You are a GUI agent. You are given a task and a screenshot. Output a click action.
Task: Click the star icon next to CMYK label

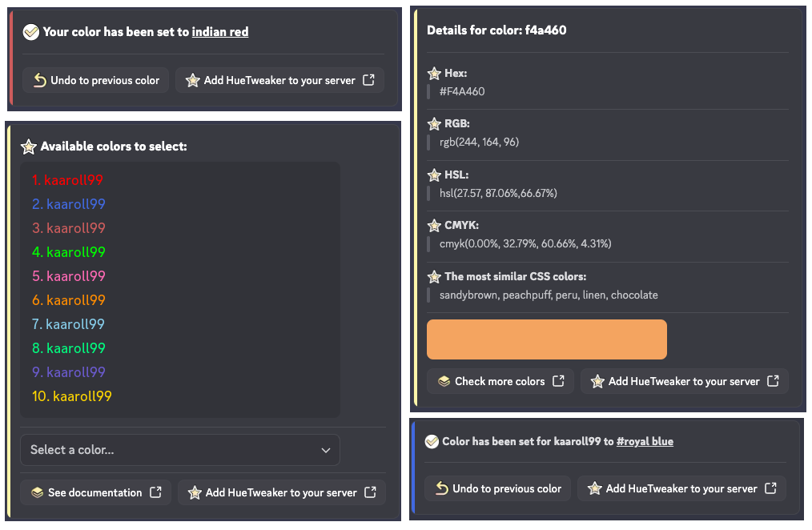tap(434, 226)
